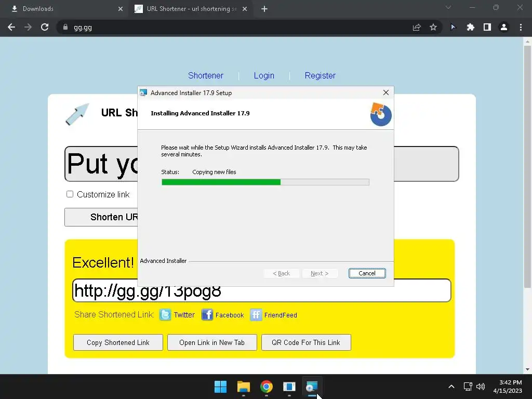
Task: Click the Copying new files status text
Action: [214, 172]
